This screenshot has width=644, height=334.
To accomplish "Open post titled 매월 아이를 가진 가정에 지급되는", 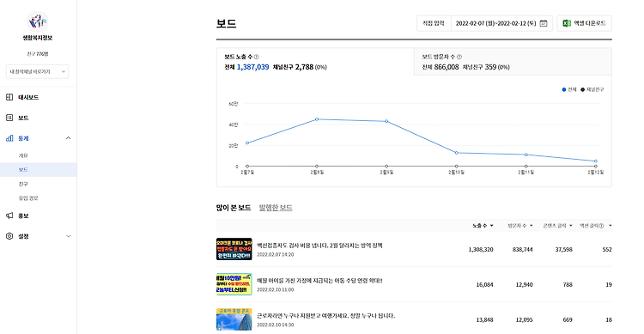I will [x=319, y=281].
